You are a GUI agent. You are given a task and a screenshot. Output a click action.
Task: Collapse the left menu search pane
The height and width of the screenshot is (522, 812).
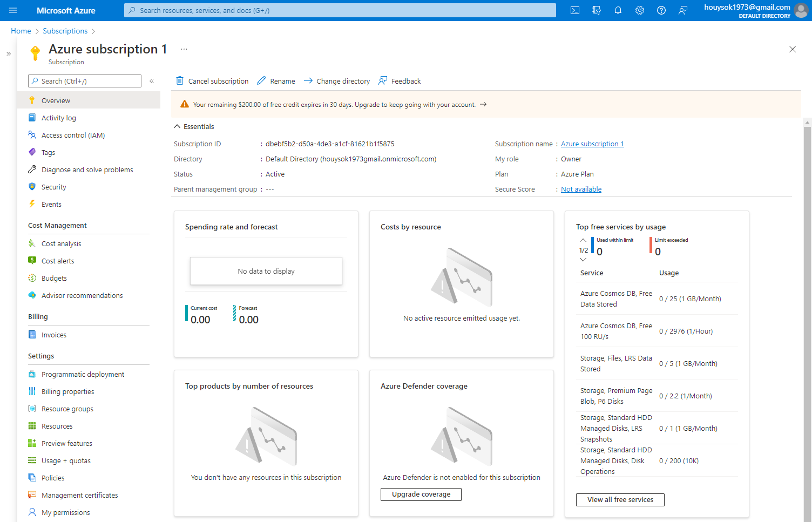point(152,80)
